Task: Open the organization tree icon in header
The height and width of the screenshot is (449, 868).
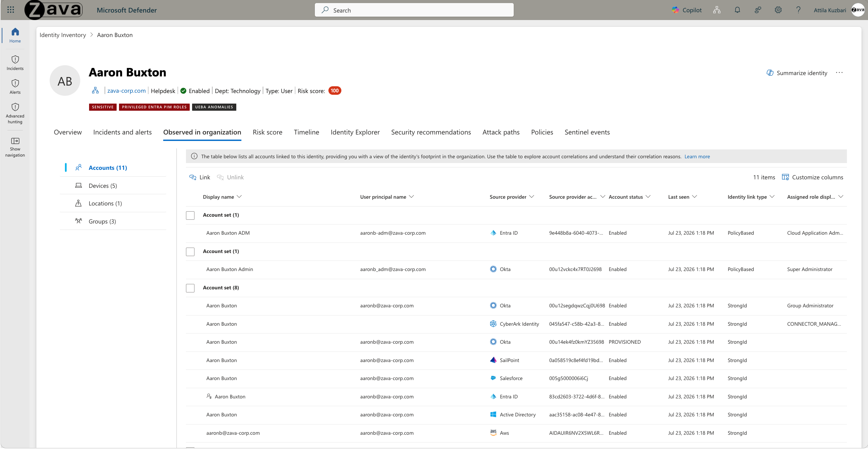Action: [717, 10]
